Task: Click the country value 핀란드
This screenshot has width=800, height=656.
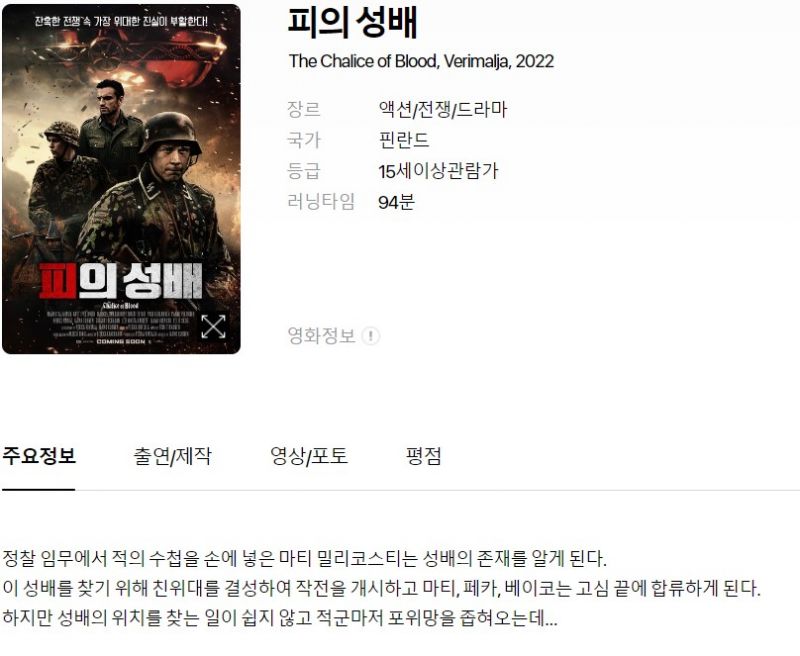Action: point(404,140)
